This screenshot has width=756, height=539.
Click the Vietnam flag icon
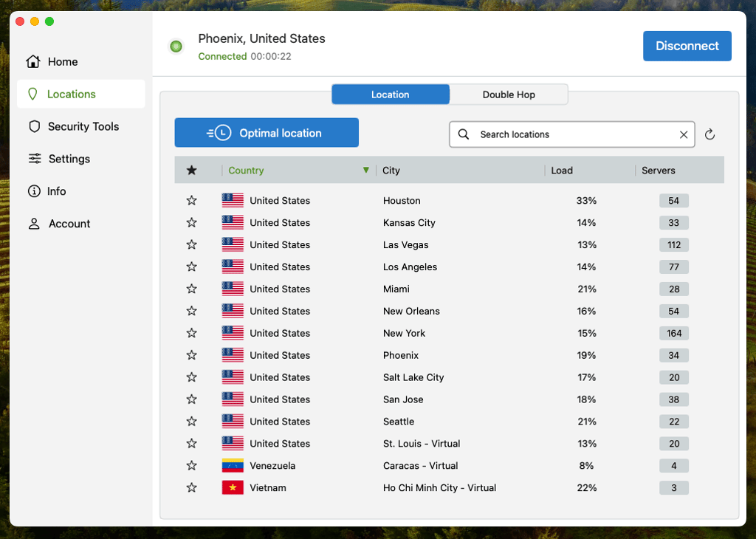233,487
